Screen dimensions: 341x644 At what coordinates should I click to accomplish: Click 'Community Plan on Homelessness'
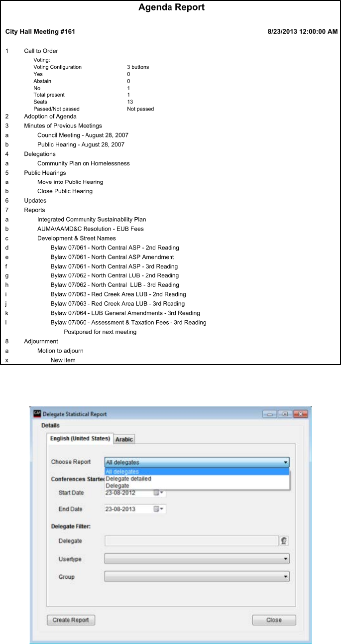[x=83, y=163]
